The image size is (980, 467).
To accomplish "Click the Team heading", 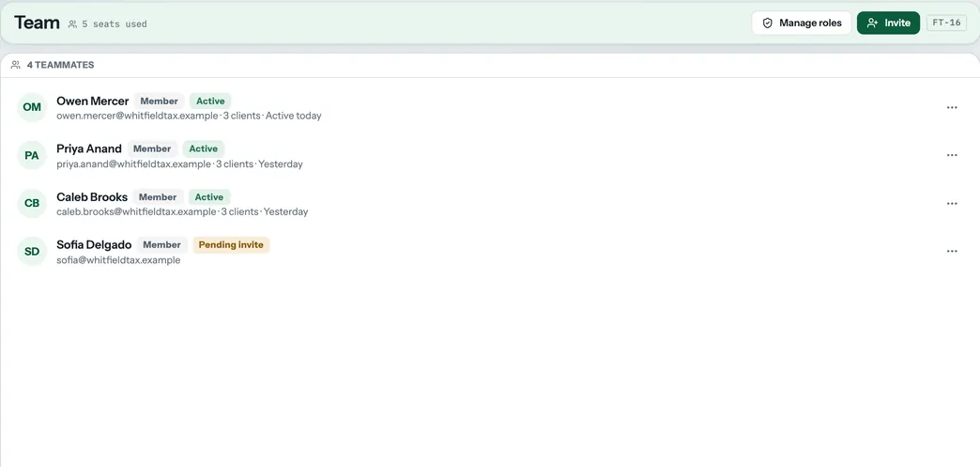I will [x=37, y=23].
